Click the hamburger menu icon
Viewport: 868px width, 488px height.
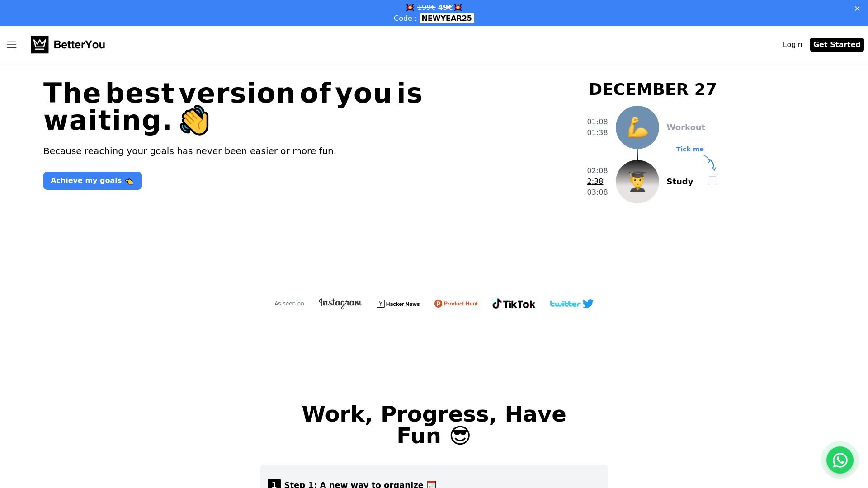click(x=11, y=45)
